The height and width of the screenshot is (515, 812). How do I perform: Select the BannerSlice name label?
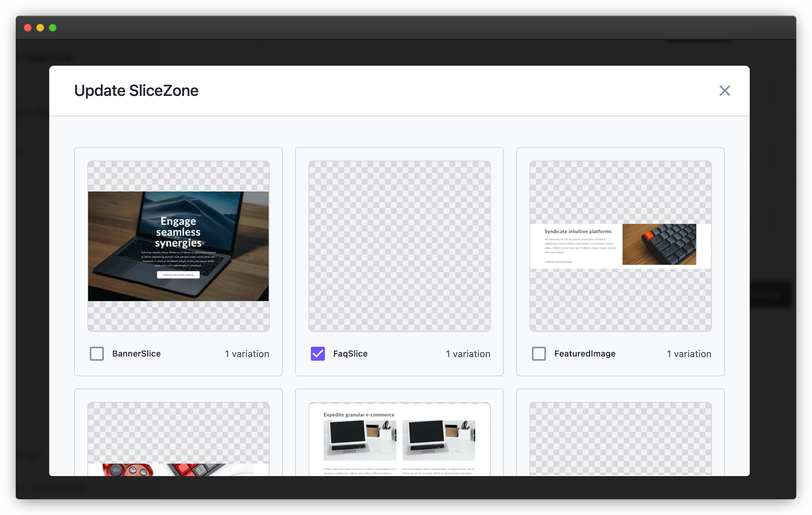[136, 353]
